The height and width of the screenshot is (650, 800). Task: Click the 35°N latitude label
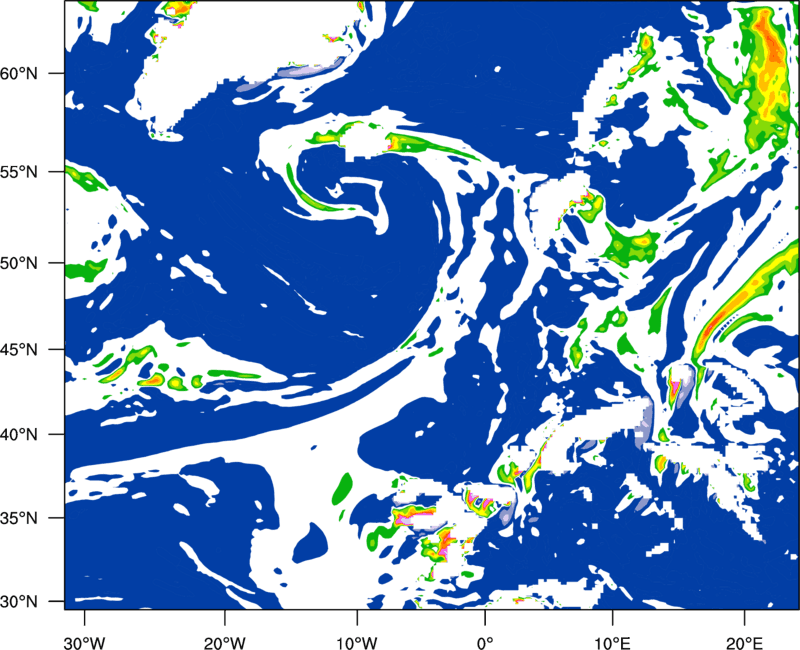click(19, 518)
